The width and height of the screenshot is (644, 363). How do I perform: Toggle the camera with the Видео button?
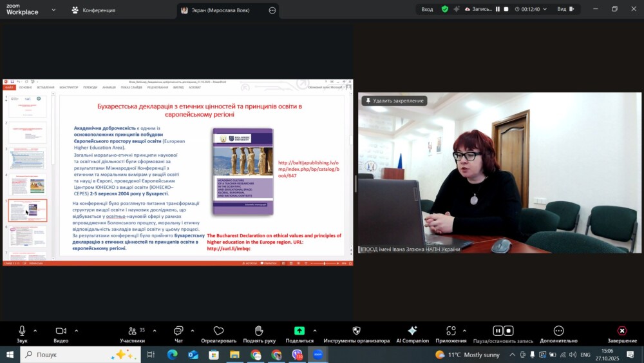coord(61,331)
